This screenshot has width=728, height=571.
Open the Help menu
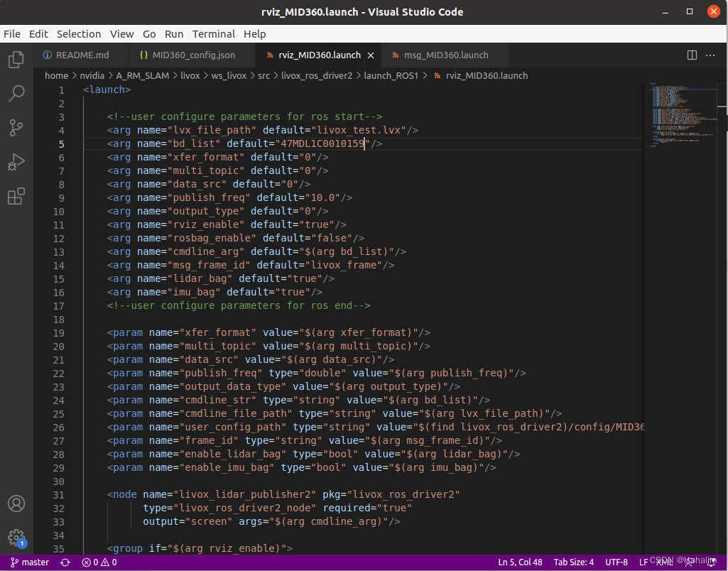pyautogui.click(x=255, y=34)
